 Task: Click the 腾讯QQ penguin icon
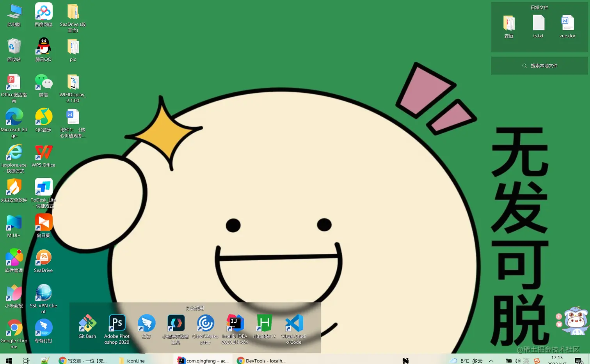43,47
